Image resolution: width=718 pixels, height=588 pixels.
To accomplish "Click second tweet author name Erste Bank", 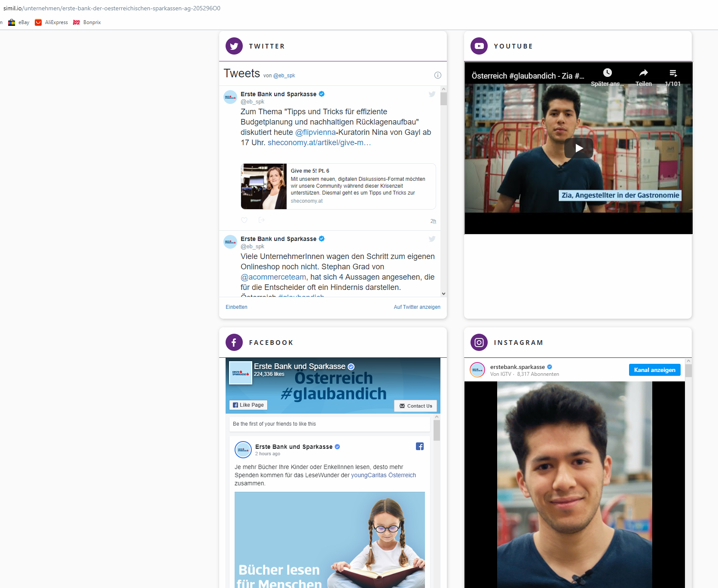I will 278,239.
